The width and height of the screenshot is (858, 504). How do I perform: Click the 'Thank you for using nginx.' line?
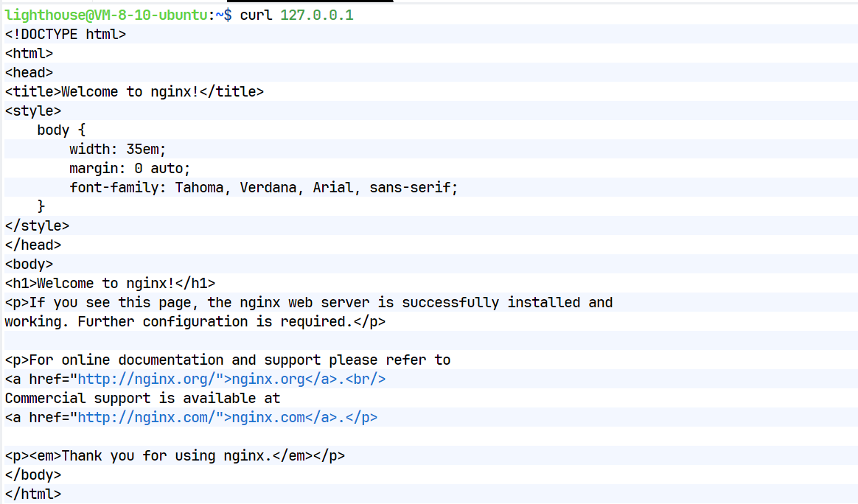(175, 456)
